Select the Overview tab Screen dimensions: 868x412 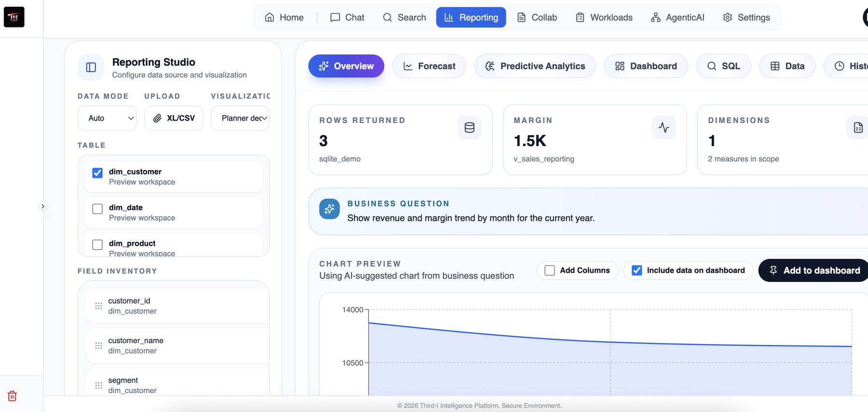coord(346,66)
